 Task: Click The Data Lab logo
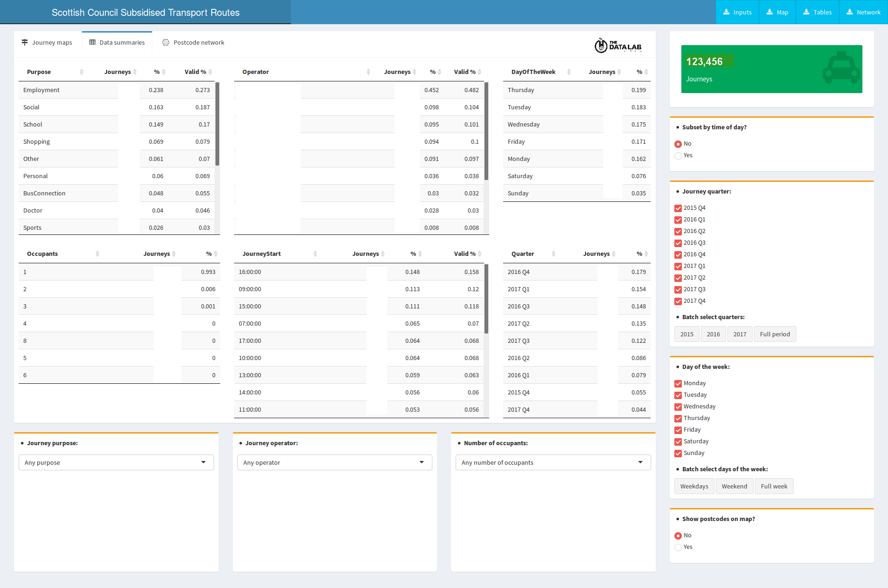[x=618, y=46]
